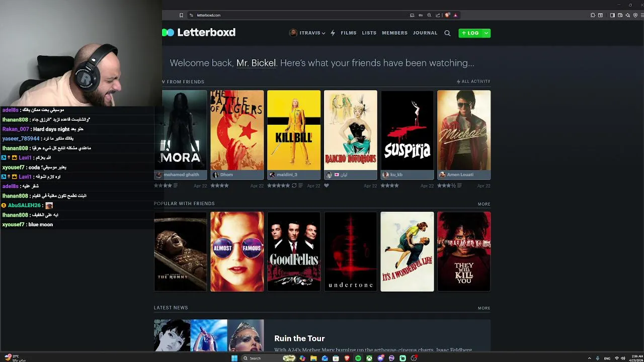Open Copilot from the taskbar
The image size is (644, 362).
302,358
